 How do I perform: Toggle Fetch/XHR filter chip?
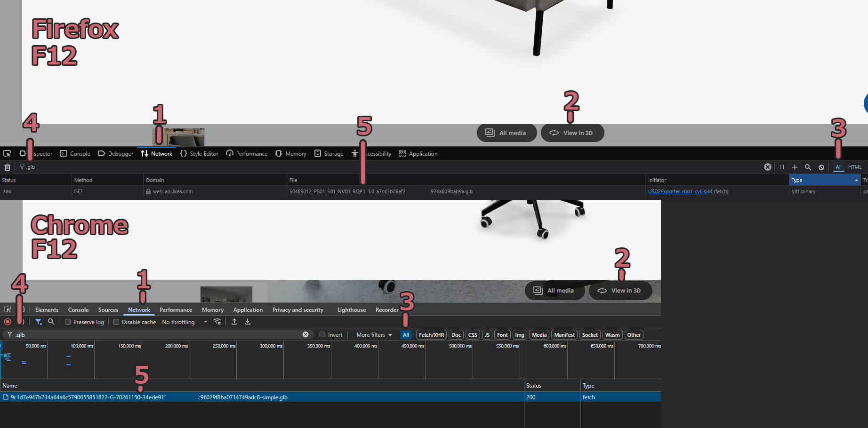(x=432, y=335)
